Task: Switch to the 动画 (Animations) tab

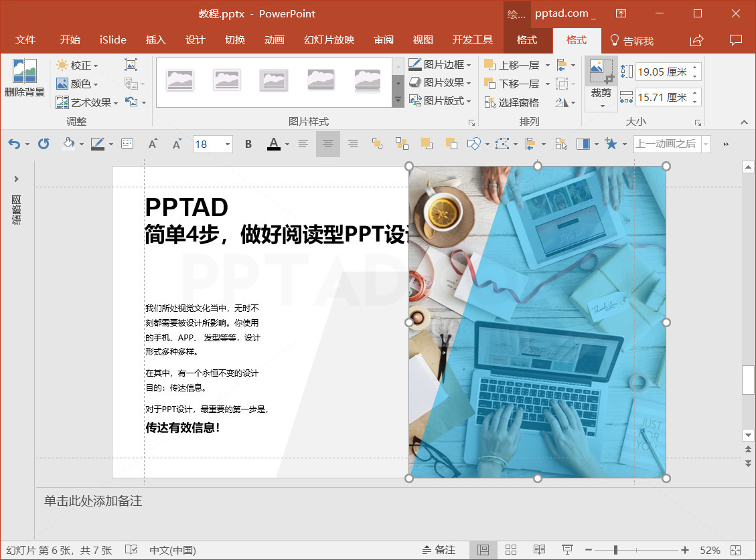Action: click(x=275, y=40)
